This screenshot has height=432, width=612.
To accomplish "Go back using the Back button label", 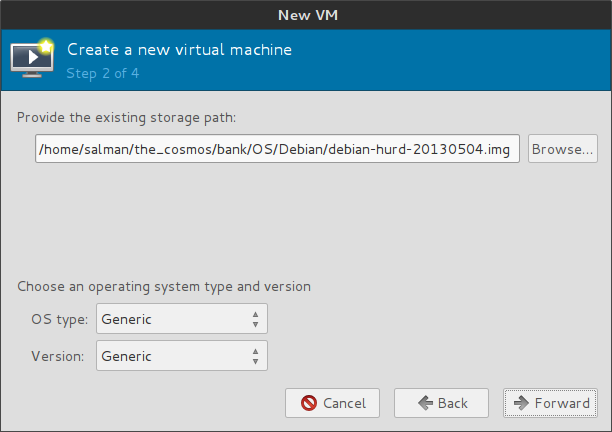I will 453,403.
